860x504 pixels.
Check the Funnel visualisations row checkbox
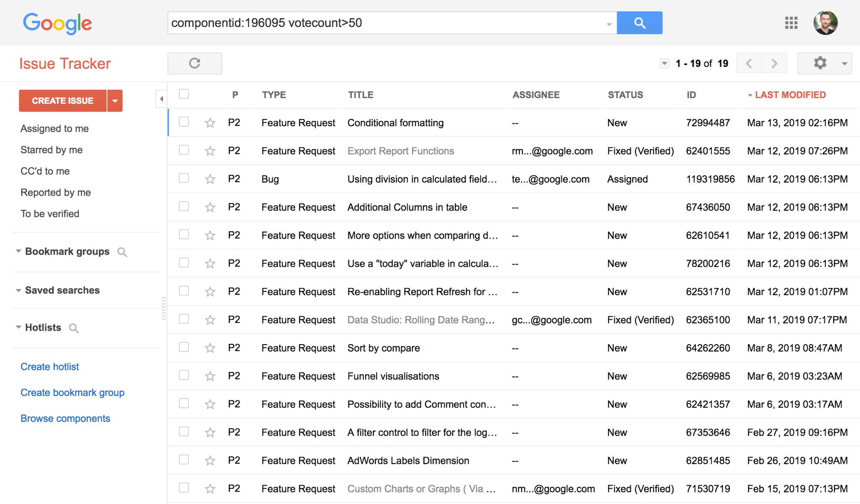(x=184, y=375)
